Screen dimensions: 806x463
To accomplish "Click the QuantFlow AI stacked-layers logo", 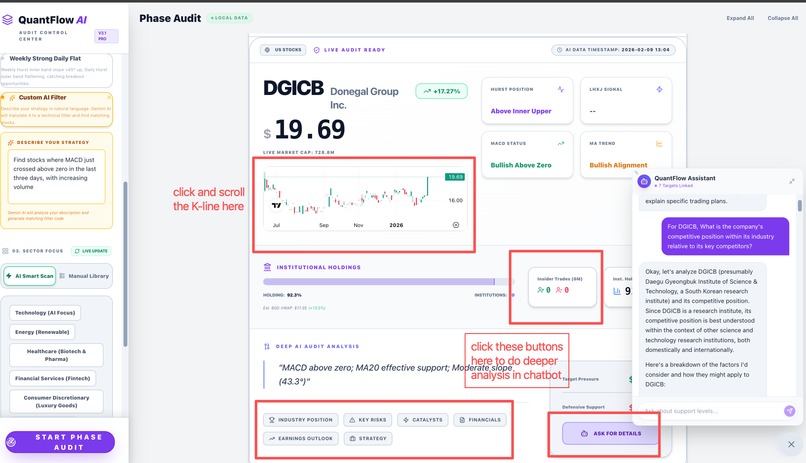I will [x=8, y=20].
